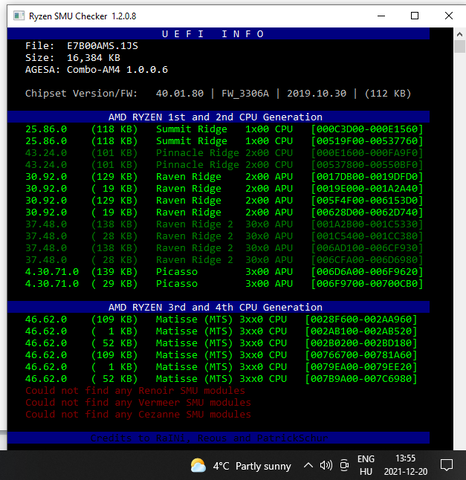Click 'Could not find any Vermeer SMU modules'

138,403
